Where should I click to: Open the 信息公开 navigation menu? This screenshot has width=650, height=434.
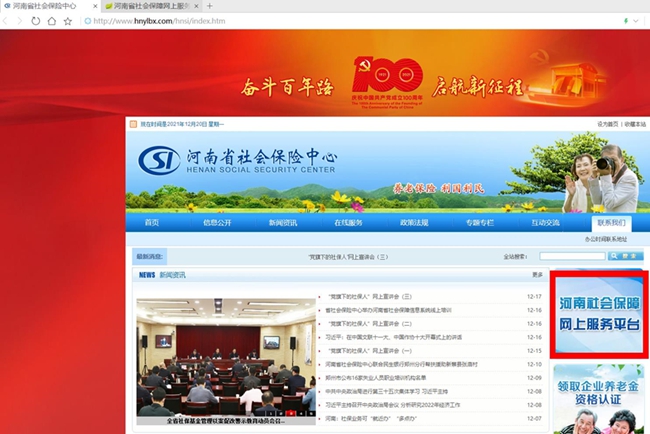click(217, 223)
